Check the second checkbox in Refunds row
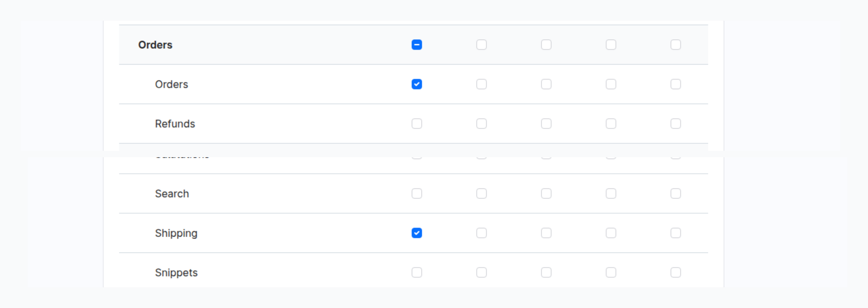This screenshot has height=308, width=868. point(481,124)
